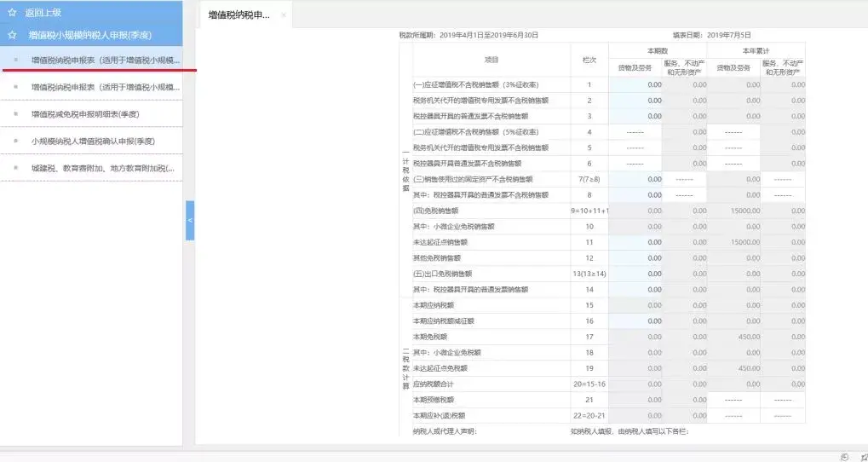This screenshot has width=868, height=462.
Task: Click the star icon beside 增值税小规模纳税人申报(季度)
Action: coord(12,35)
